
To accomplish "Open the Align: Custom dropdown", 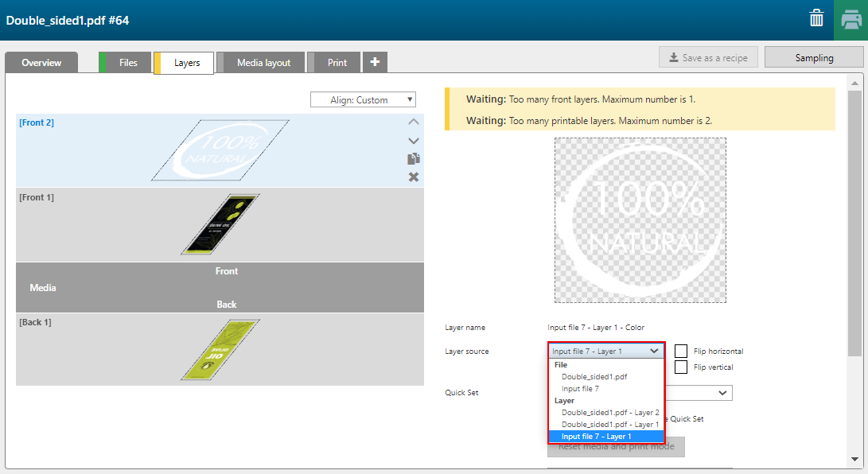I will point(363,100).
